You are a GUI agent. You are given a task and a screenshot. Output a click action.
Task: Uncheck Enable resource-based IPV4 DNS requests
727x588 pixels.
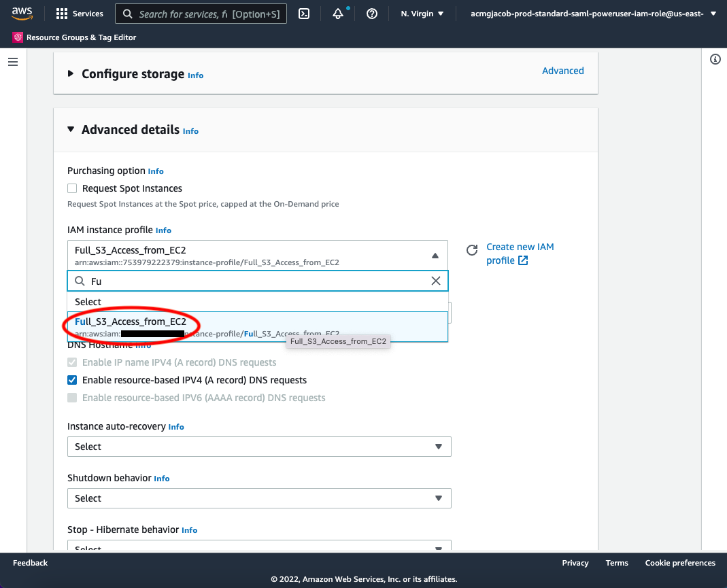[x=72, y=381]
